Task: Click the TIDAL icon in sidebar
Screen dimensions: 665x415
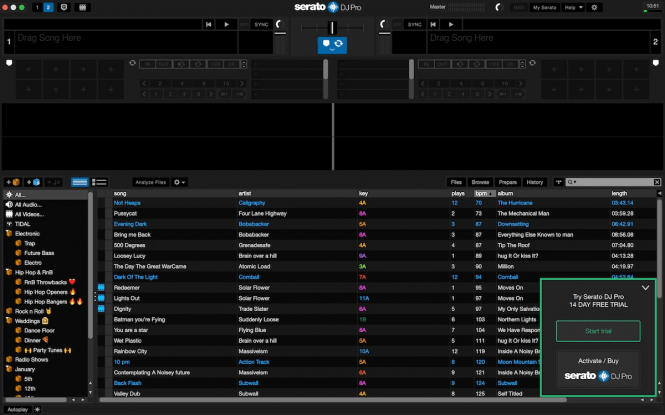Action: [9, 224]
